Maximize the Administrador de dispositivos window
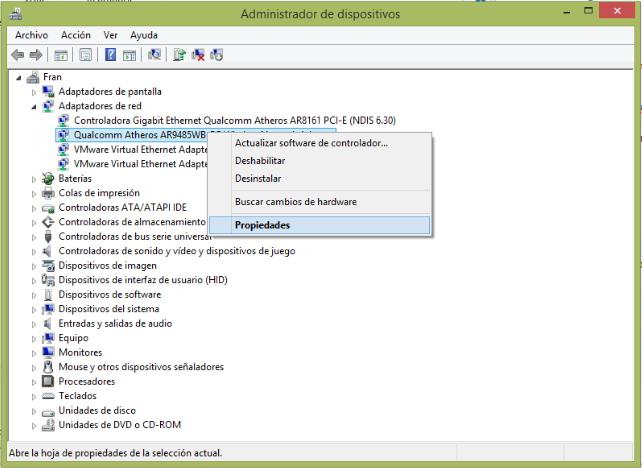 point(588,11)
